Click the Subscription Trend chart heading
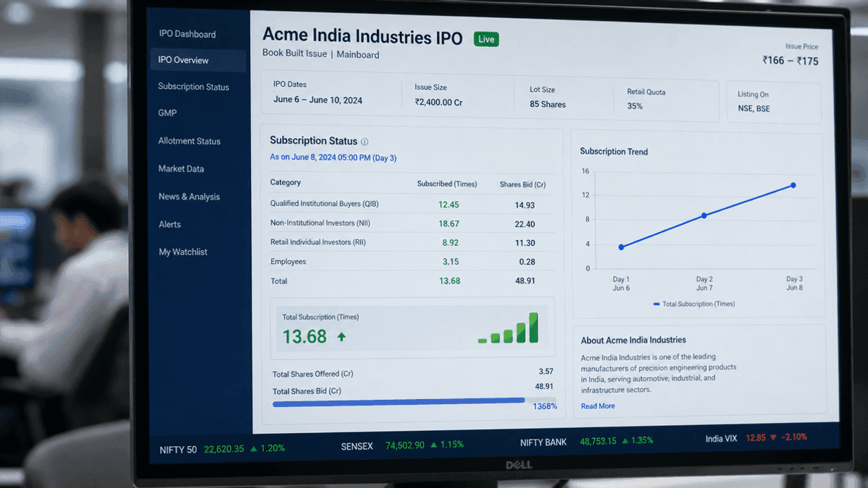 (613, 152)
